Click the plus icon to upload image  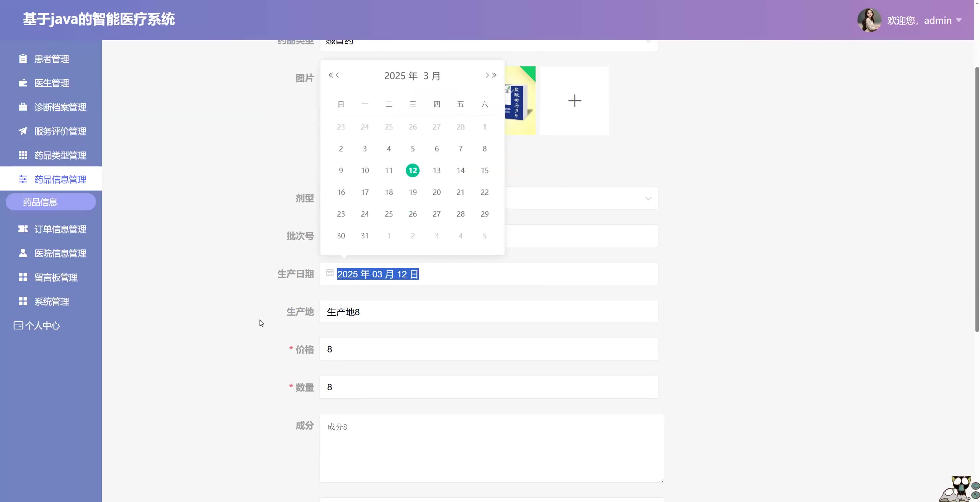574,101
